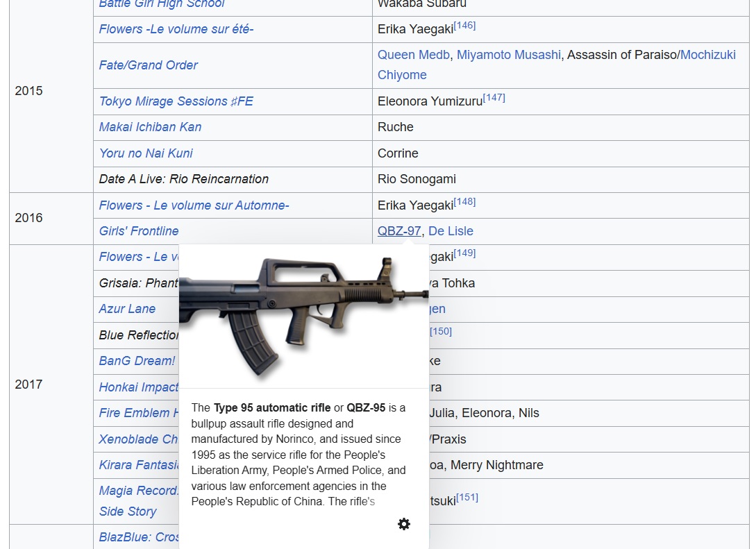Click the Merry Nightmare text

click(497, 465)
